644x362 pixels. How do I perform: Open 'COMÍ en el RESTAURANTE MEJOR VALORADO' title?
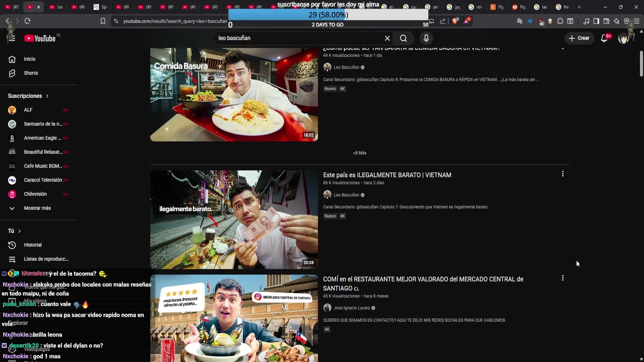pos(423,284)
